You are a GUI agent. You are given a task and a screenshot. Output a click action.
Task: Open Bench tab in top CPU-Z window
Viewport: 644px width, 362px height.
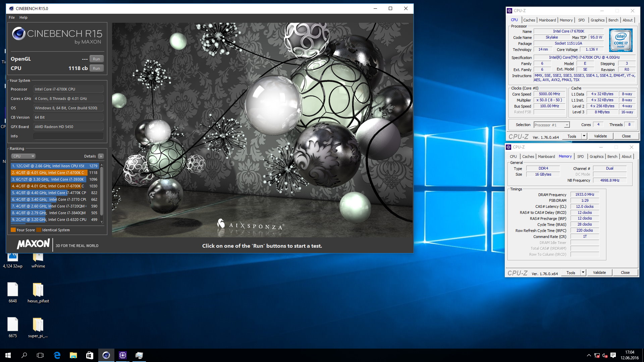coord(613,20)
